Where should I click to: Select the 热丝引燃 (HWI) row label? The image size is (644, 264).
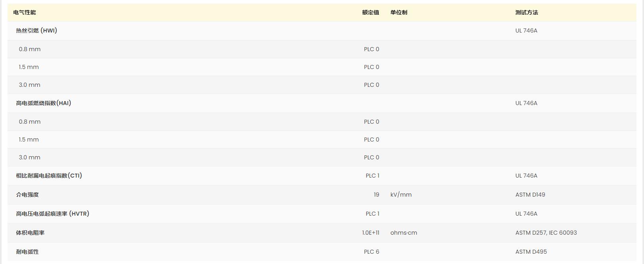[x=37, y=31]
